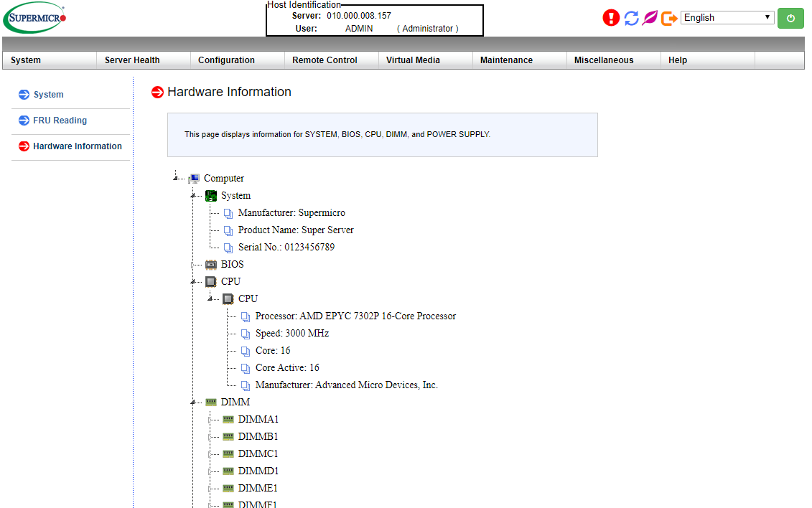This screenshot has width=812, height=508.
Task: Collapse the DIMM tree node
Action: (192, 403)
